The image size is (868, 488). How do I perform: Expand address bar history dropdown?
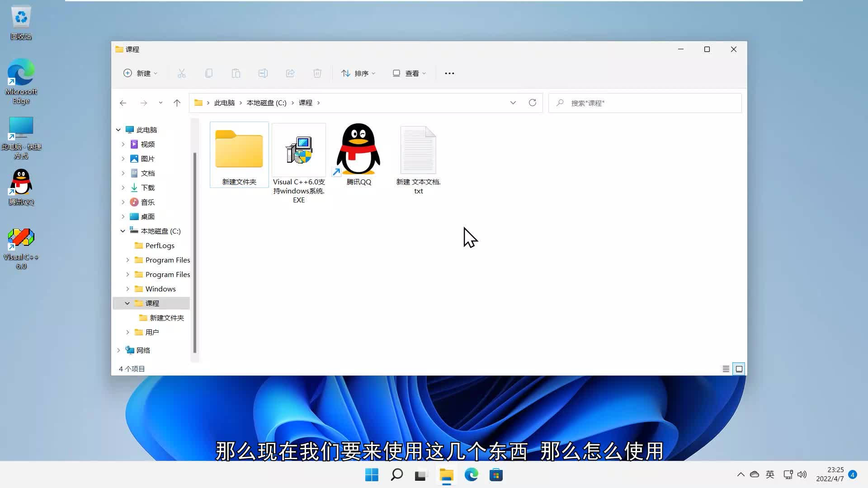coord(513,103)
